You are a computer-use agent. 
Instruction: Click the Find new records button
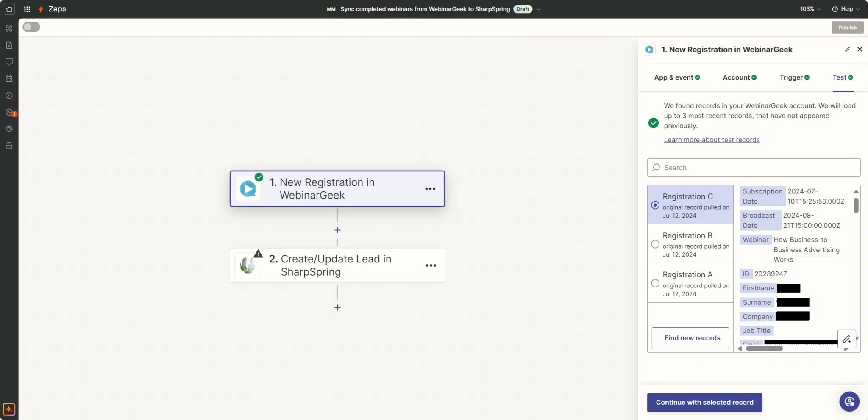coord(690,338)
